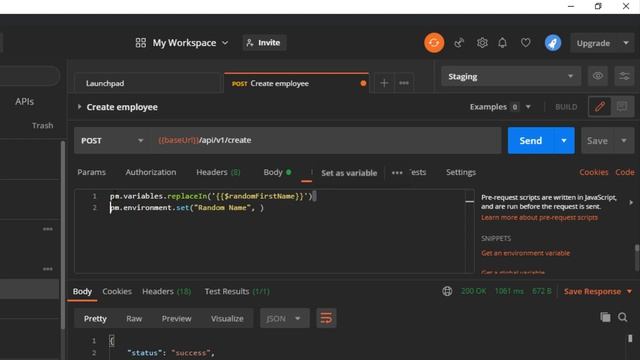The width and height of the screenshot is (640, 360).
Task: Open environment quick look eye icon
Action: (598, 76)
